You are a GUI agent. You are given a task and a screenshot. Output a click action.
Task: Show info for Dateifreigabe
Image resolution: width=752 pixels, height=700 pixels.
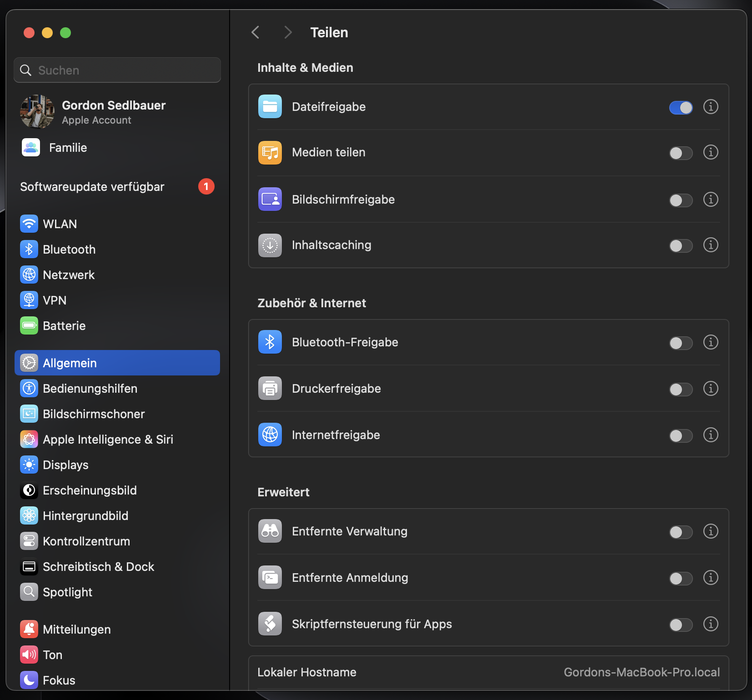[x=711, y=106]
